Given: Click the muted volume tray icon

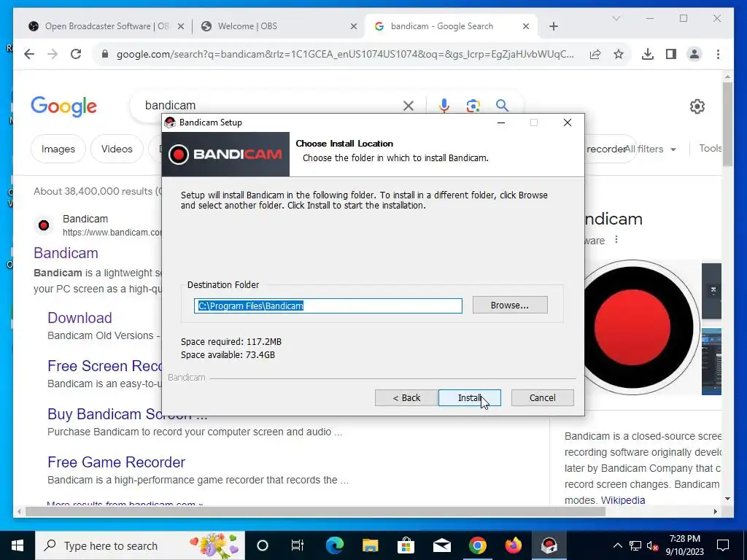Looking at the screenshot, I should pyautogui.click(x=652, y=545).
